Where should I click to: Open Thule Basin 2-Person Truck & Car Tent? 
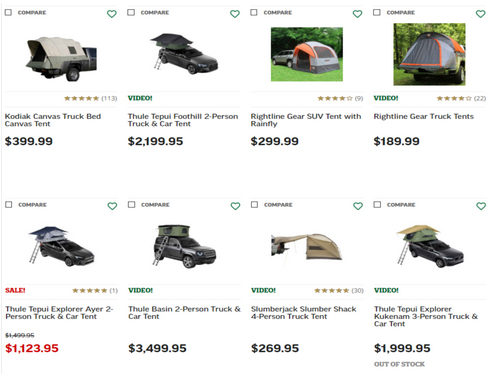pyautogui.click(x=184, y=313)
